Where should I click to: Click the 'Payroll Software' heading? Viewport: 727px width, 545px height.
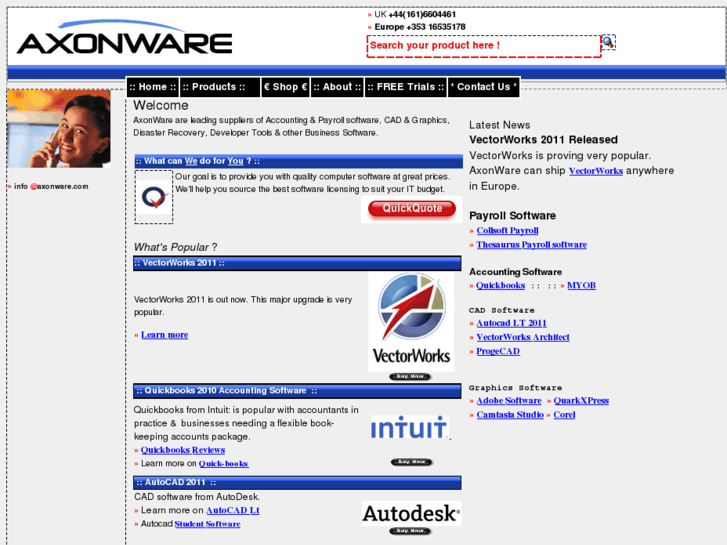click(x=512, y=216)
